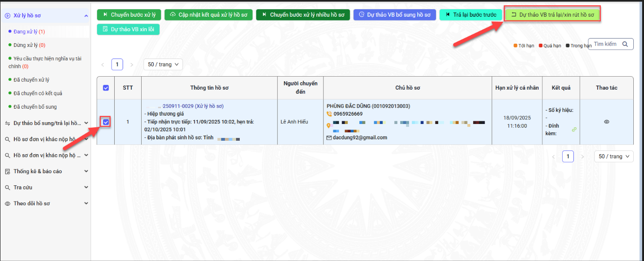This screenshot has width=644, height=261.
Task: Toggle the select-all checkbox in table header
Action: point(106,88)
